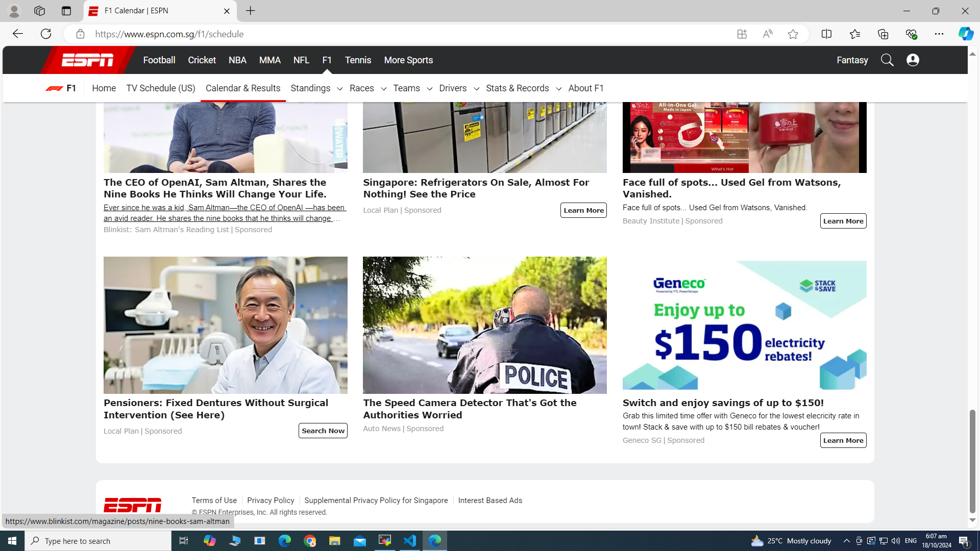Expand the Races dropdown chevron
The height and width of the screenshot is (551, 980).
[x=383, y=89]
